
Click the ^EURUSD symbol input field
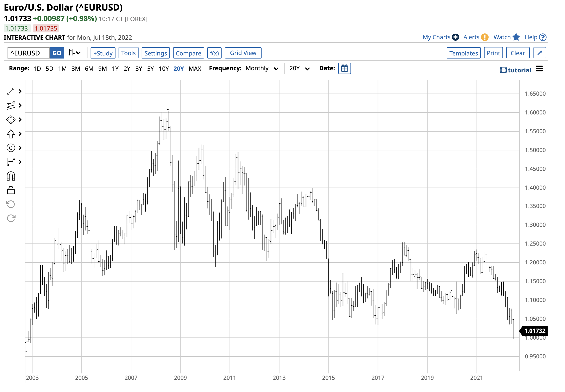[28, 53]
